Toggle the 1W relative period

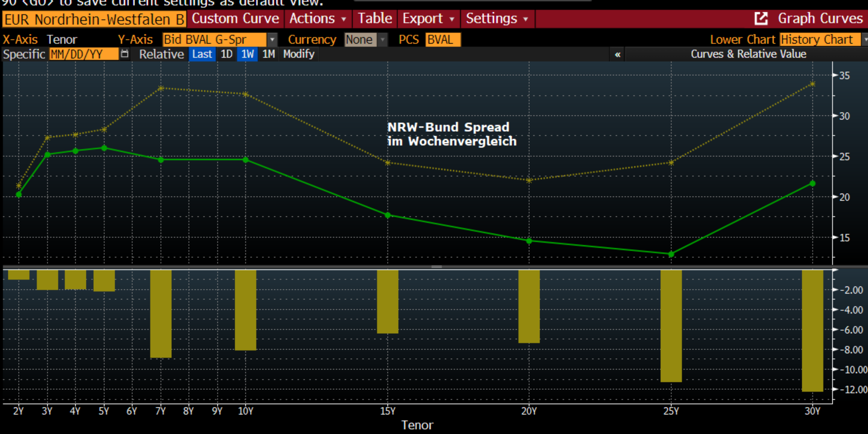(247, 54)
